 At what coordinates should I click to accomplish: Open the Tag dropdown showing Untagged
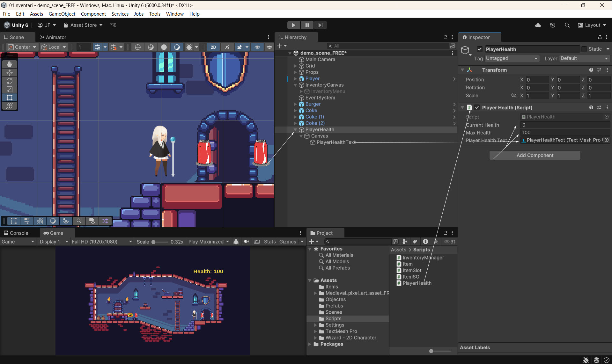point(512,58)
